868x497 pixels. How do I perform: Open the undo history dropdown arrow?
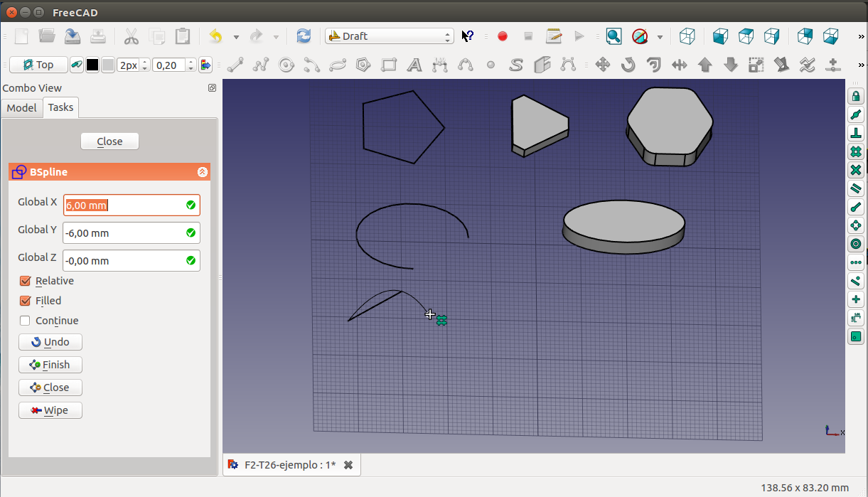pyautogui.click(x=236, y=36)
